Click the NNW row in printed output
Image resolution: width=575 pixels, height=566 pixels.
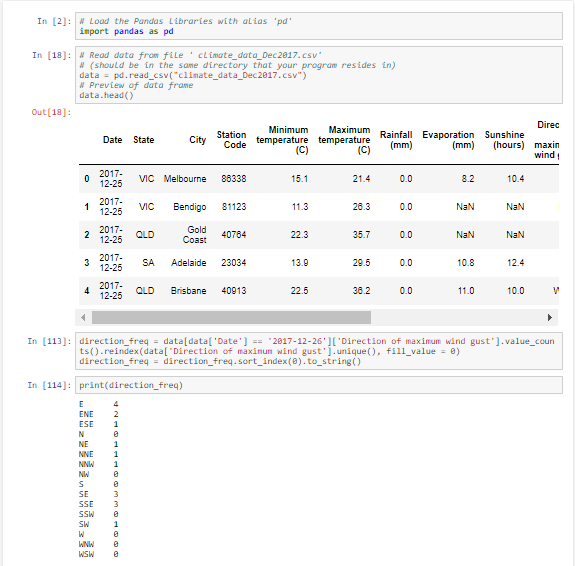click(98, 464)
